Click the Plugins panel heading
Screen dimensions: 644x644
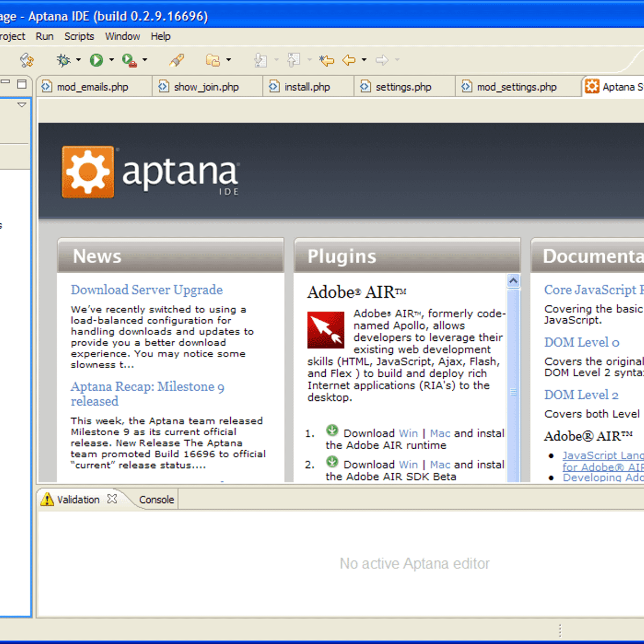tap(342, 256)
